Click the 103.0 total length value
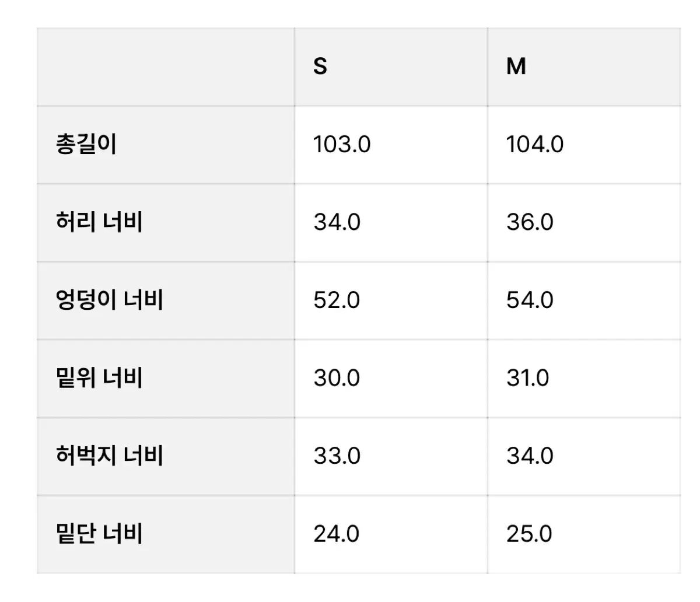Image resolution: width=700 pixels, height=602 pixels. 342,144
